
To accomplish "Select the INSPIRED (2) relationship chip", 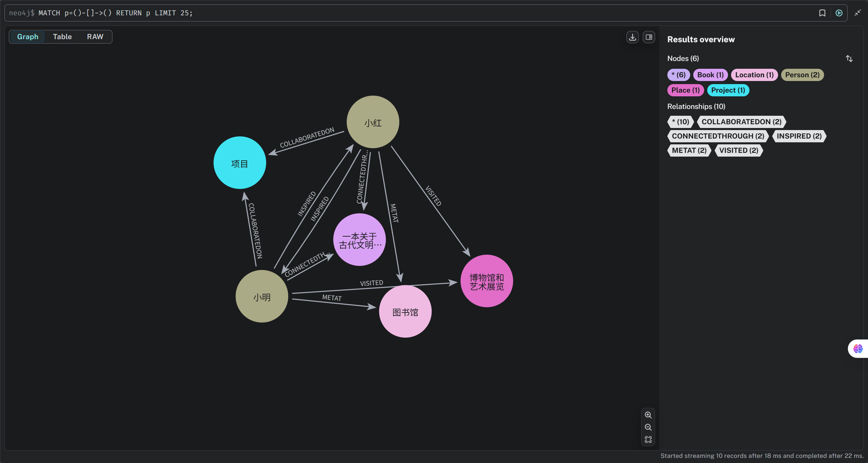I will [x=799, y=136].
